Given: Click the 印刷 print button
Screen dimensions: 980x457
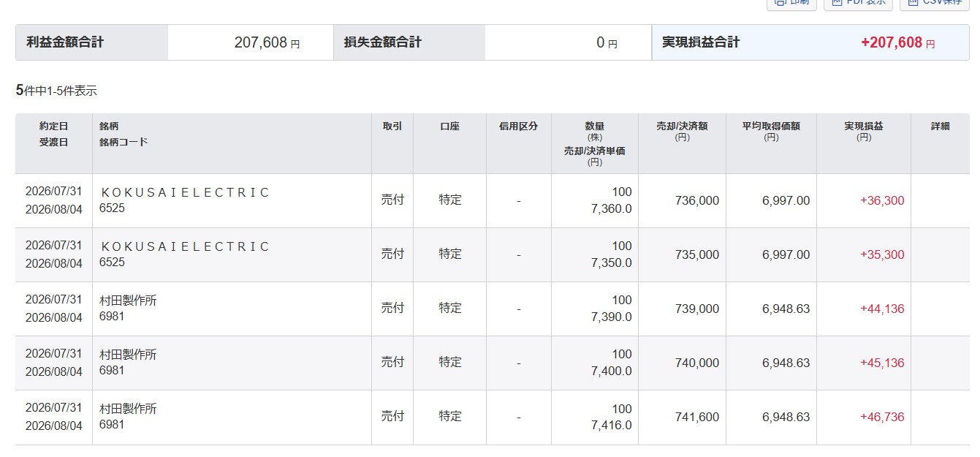Looking at the screenshot, I should point(791,3).
